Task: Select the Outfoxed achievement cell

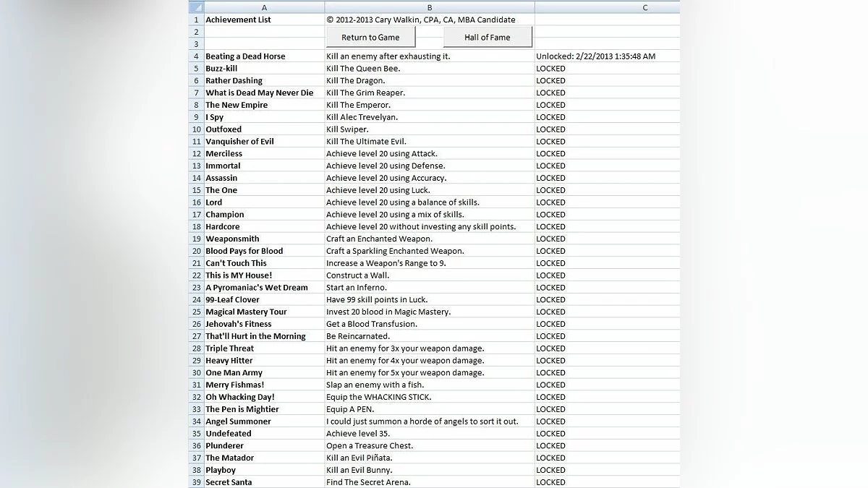Action: coord(264,129)
